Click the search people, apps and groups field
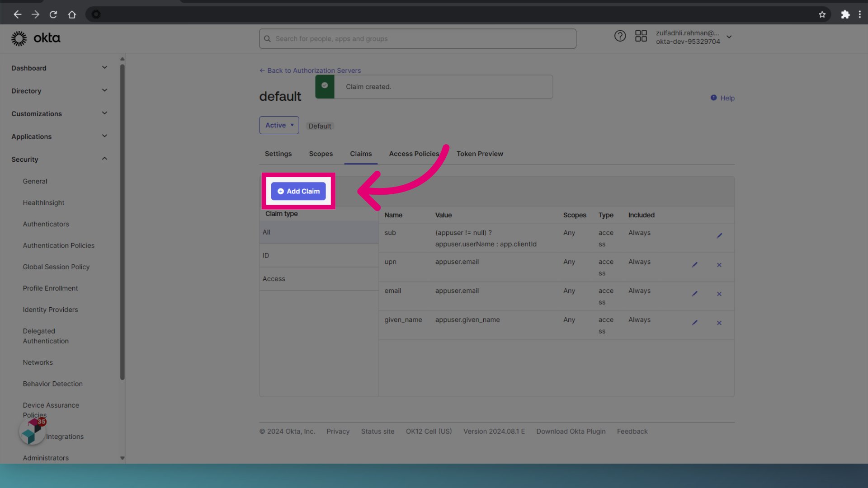The height and width of the screenshot is (488, 868). click(x=417, y=39)
